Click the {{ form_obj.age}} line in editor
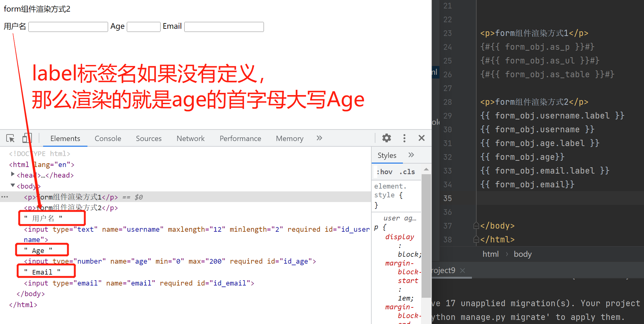644x324 pixels. (x=522, y=157)
